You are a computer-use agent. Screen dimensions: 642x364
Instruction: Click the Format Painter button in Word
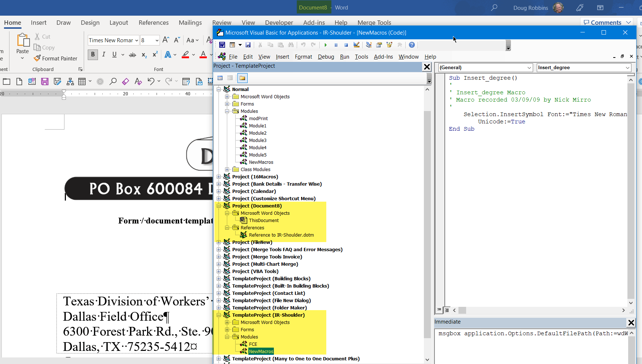point(55,58)
